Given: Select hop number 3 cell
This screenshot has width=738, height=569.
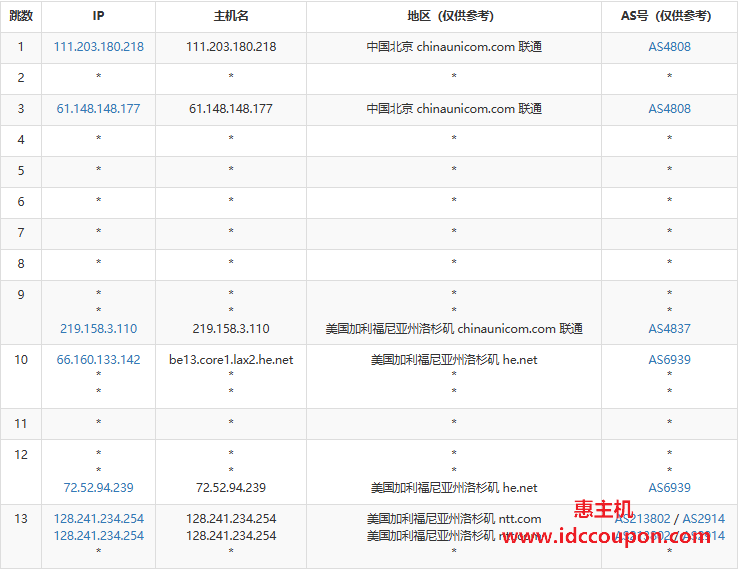Looking at the screenshot, I should tap(21, 109).
